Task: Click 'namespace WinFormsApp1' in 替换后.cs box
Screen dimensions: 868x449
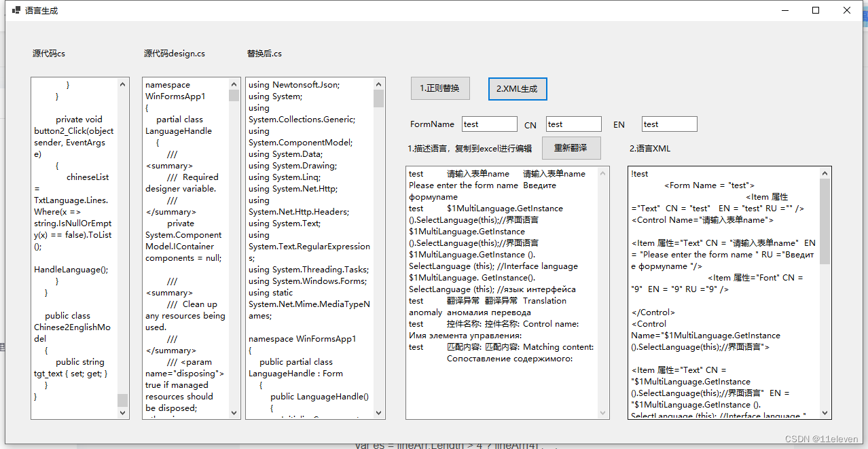Action: click(302, 339)
